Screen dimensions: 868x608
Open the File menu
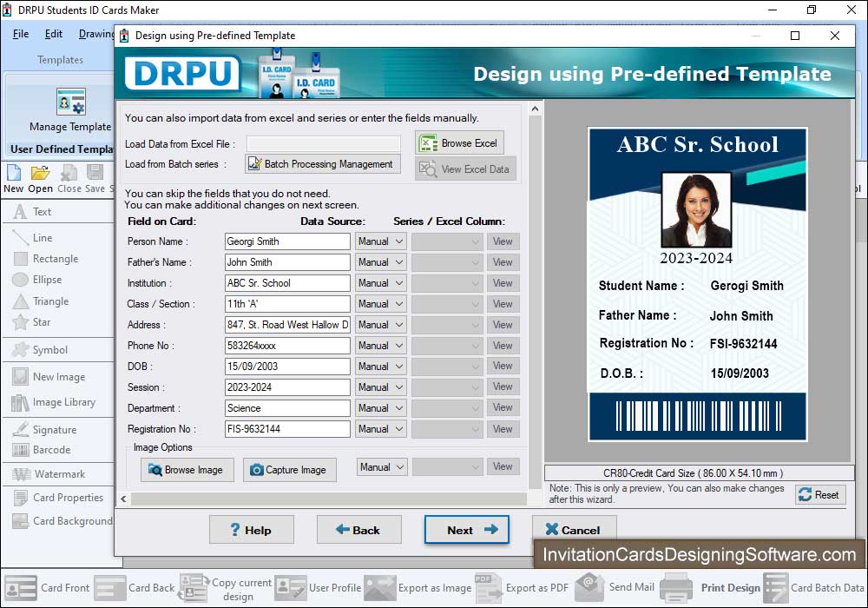pos(21,34)
